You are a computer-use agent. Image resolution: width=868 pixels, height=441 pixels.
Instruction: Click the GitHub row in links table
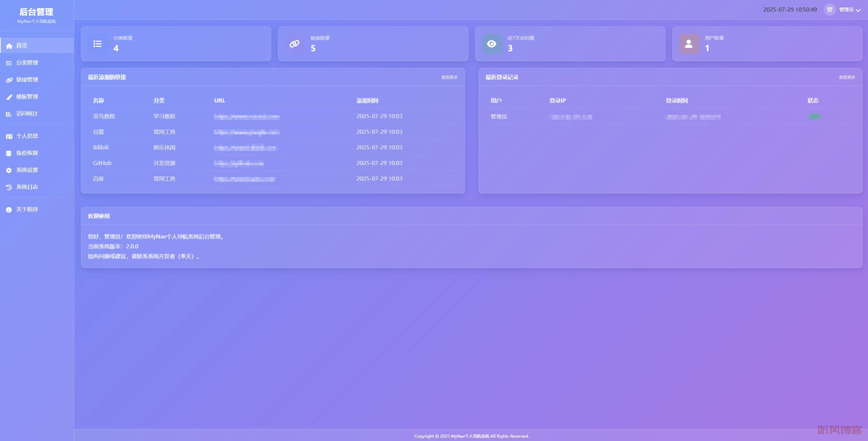coord(102,163)
